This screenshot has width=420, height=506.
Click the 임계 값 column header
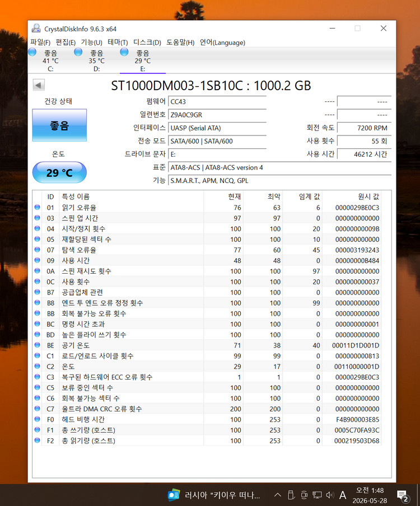302,196
